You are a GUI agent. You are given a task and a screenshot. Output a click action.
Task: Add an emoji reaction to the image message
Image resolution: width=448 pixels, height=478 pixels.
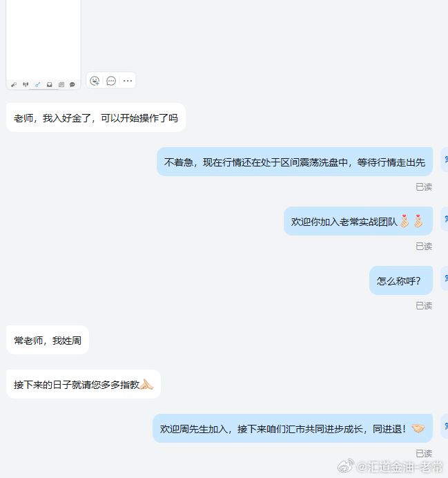pyautogui.click(x=95, y=81)
